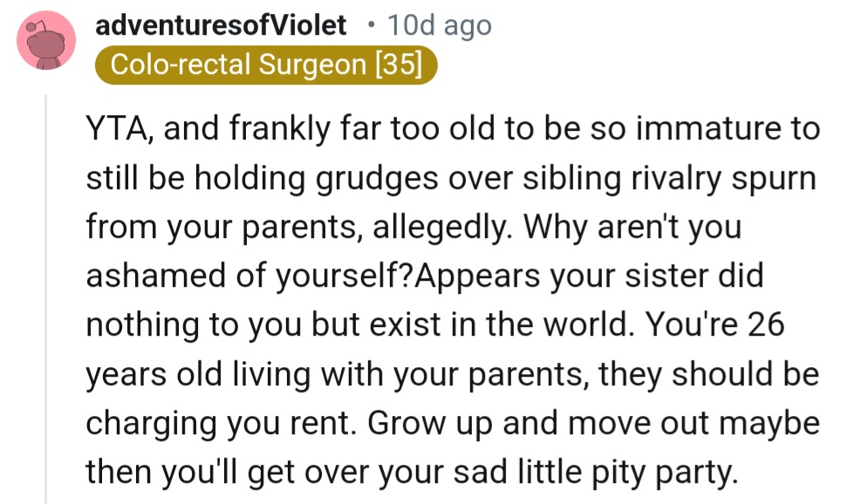
Task: Click the word YTA in the comment
Action: [x=118, y=131]
